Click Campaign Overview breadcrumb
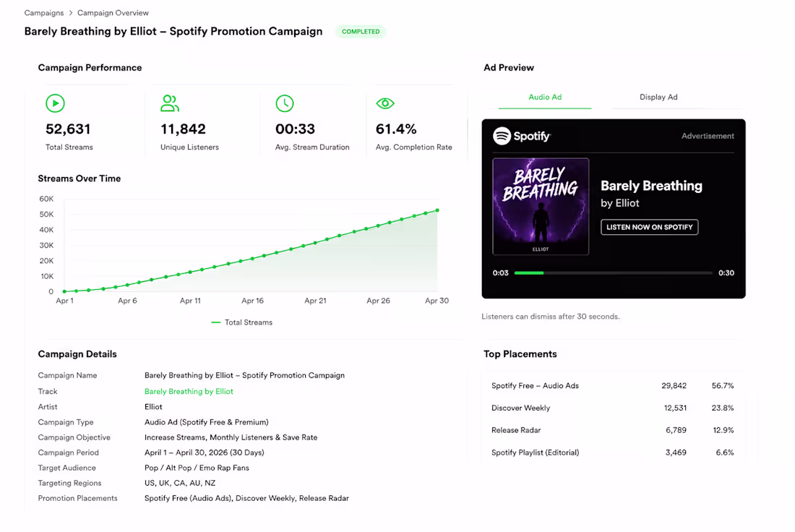The height and width of the screenshot is (532, 795). tap(113, 13)
